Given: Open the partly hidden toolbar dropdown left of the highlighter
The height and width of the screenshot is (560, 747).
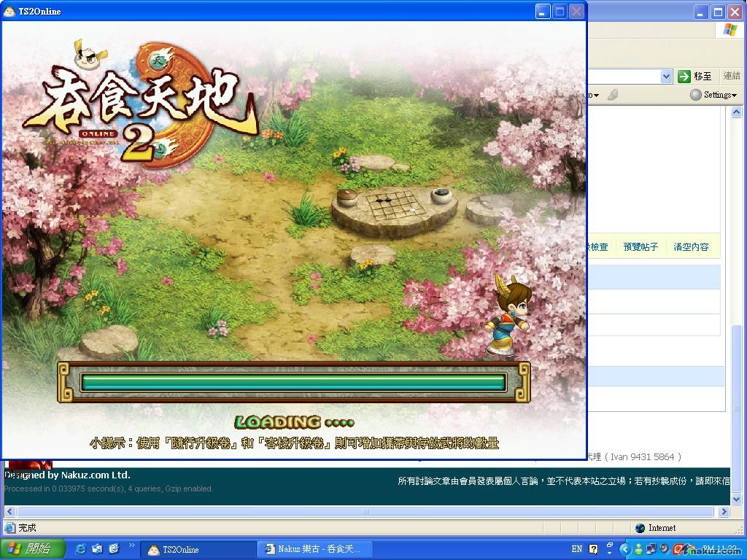Looking at the screenshot, I should click(593, 96).
